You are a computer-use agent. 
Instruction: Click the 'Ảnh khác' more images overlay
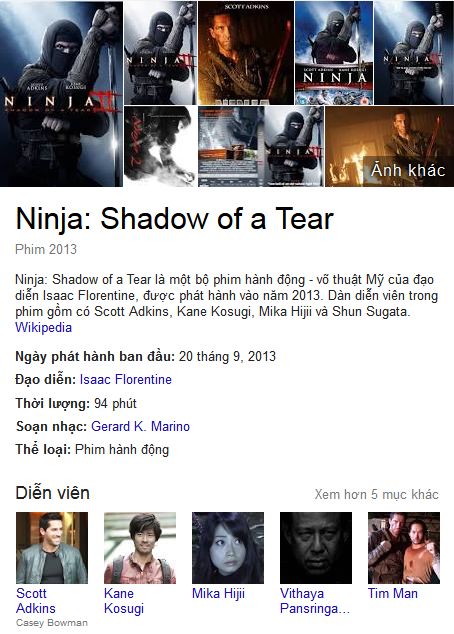click(408, 170)
